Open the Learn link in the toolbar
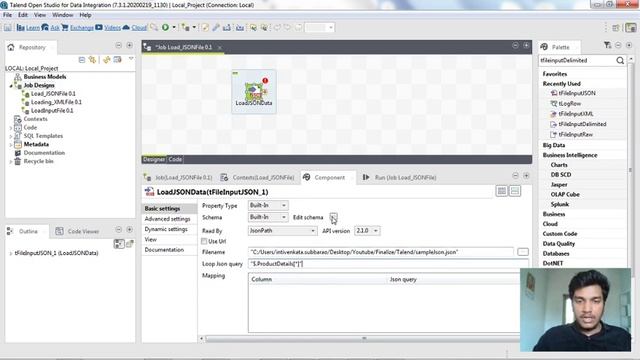Image resolution: width=640 pixels, height=360 pixels. pos(33,28)
